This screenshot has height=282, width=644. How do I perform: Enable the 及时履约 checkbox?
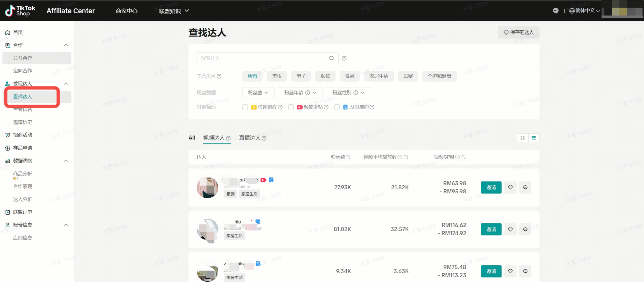coord(337,107)
